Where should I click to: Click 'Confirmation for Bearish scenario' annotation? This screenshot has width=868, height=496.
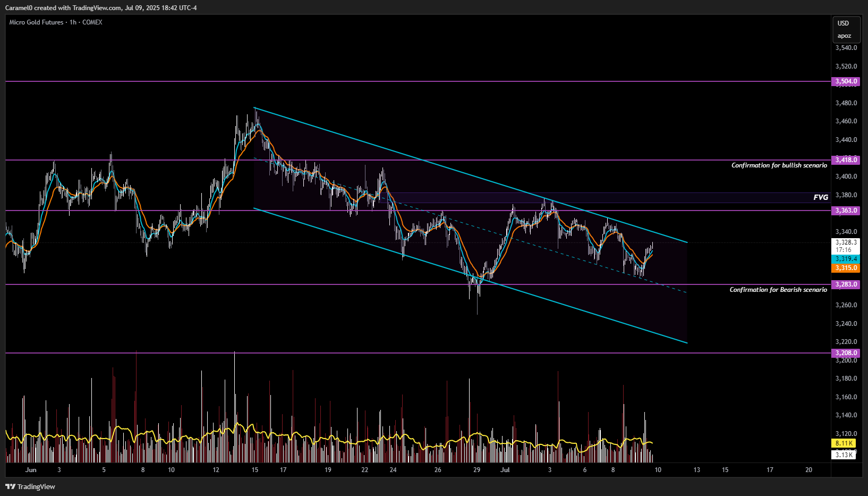[x=778, y=290]
